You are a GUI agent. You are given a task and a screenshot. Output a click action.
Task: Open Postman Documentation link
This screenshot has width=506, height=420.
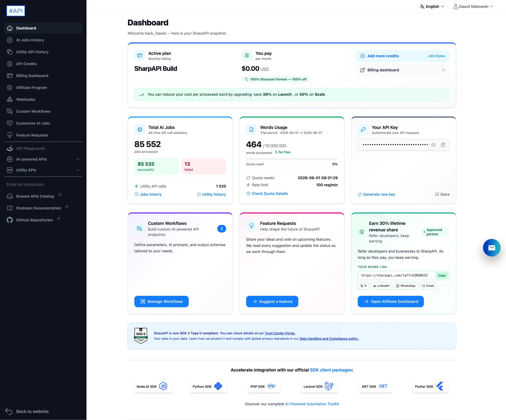pos(38,208)
